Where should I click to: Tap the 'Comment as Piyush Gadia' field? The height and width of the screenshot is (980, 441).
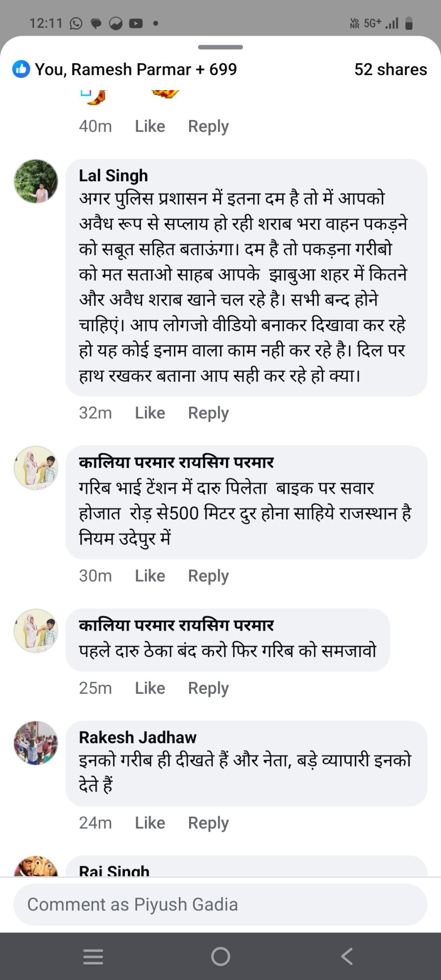220,904
